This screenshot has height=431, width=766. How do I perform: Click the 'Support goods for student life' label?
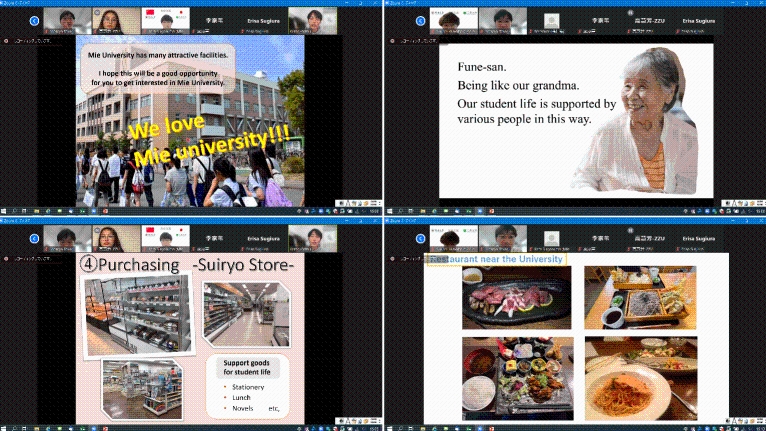click(247, 367)
